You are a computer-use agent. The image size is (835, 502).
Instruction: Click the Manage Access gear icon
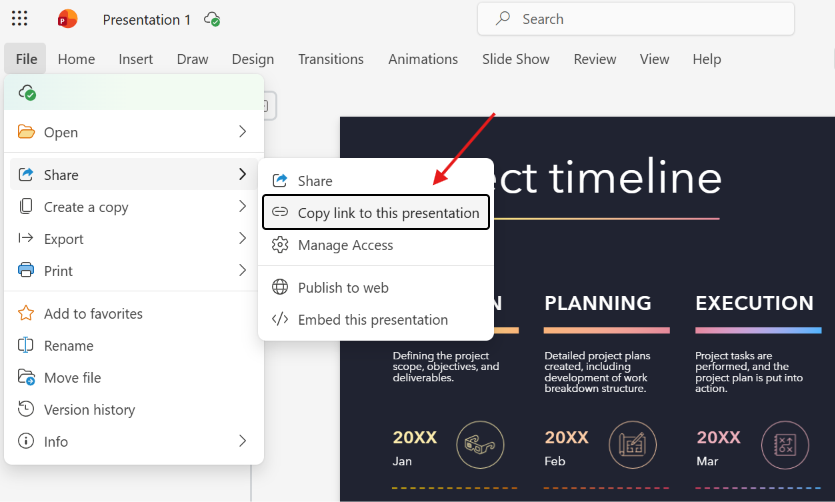[x=280, y=245]
